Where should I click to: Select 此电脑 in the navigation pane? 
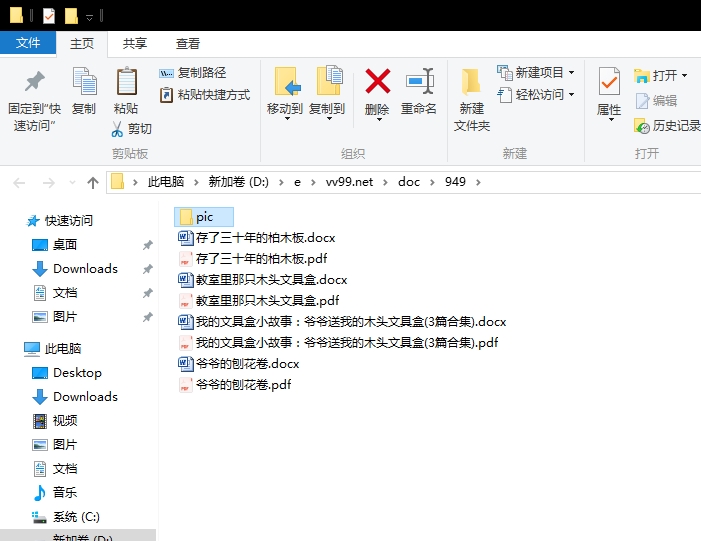(53, 349)
